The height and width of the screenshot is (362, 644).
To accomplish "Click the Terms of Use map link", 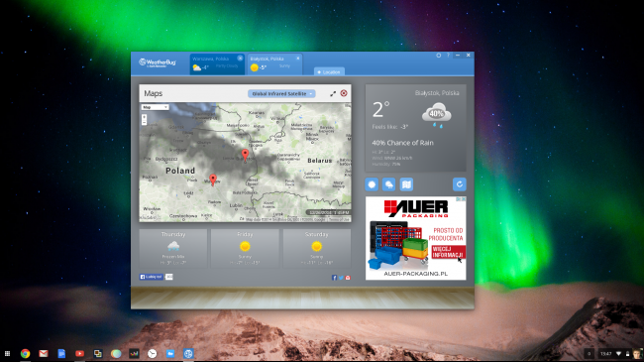I will [339, 219].
